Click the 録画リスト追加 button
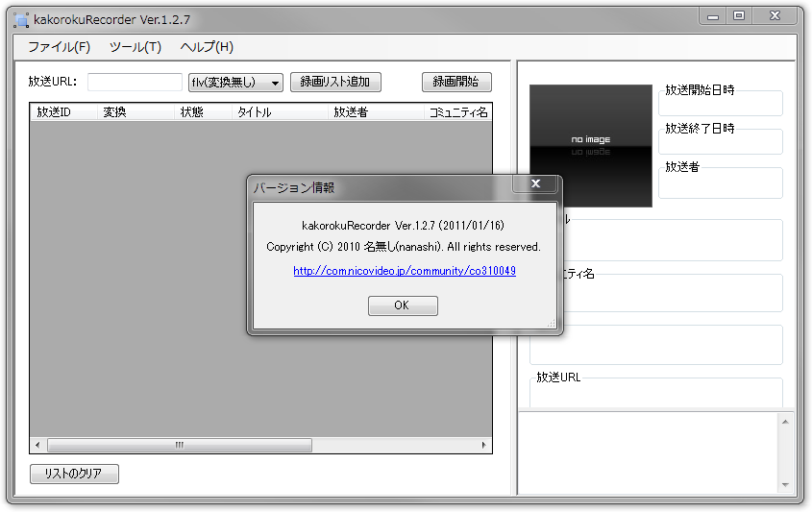The image size is (812, 512). click(x=335, y=82)
